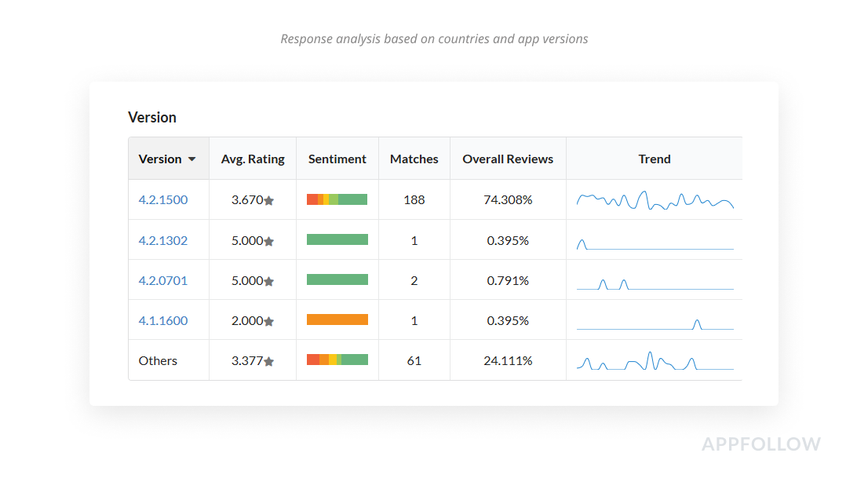This screenshot has height=482, width=868.
Task: Click the trend sparkline in Others row
Action: pyautogui.click(x=655, y=361)
